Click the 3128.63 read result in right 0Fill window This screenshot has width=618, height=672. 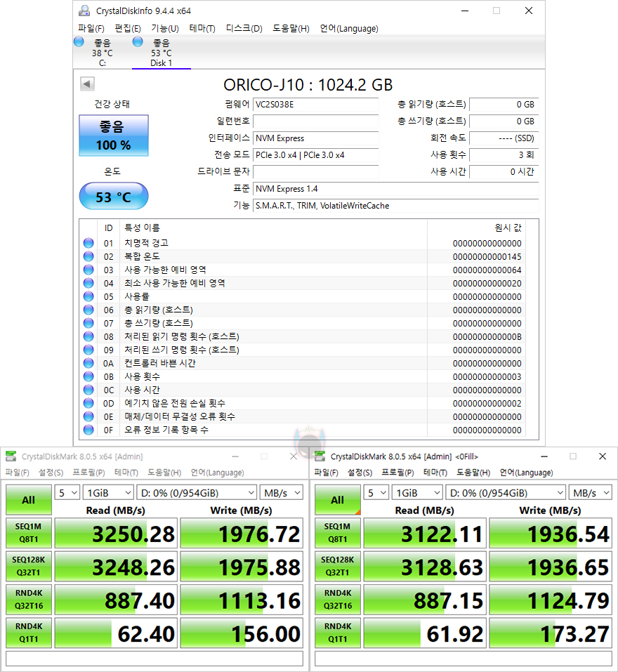425,567
